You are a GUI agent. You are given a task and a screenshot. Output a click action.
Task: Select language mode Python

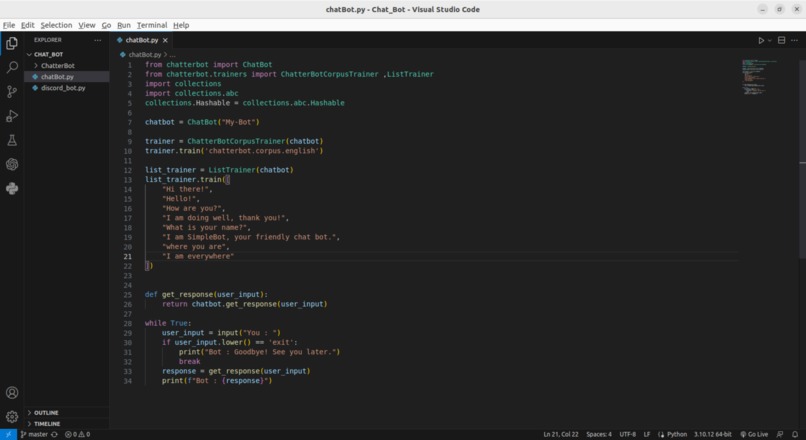coord(676,434)
